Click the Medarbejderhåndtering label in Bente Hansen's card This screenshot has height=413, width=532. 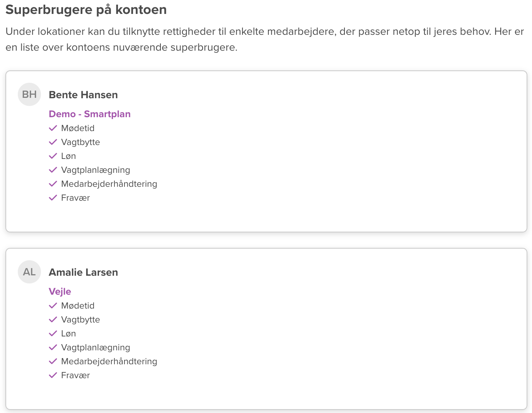point(109,184)
